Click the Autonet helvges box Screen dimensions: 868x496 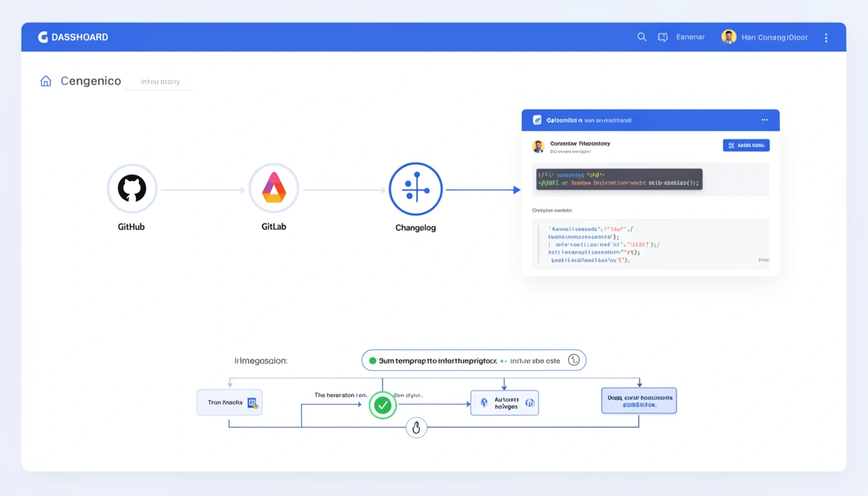coord(504,403)
